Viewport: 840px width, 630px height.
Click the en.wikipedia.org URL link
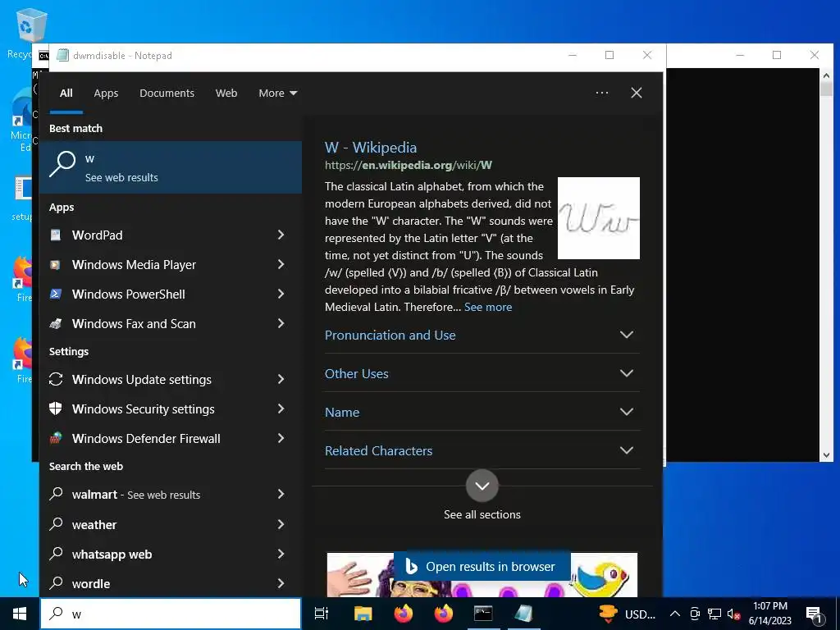pos(409,165)
